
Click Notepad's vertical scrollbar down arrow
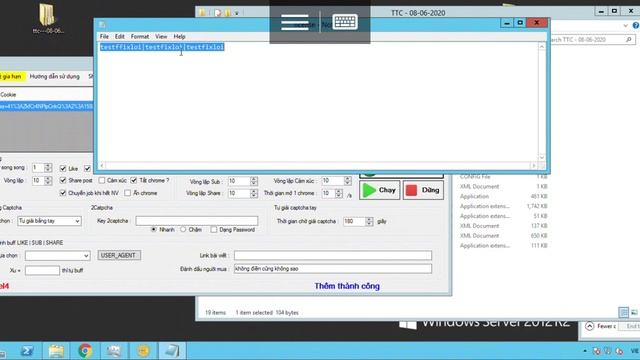pyautogui.click(x=542, y=157)
